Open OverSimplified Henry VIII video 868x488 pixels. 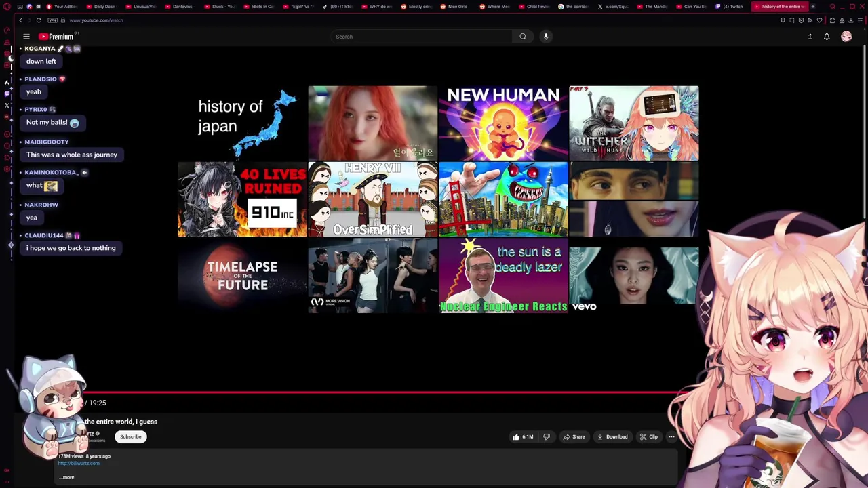tap(373, 199)
